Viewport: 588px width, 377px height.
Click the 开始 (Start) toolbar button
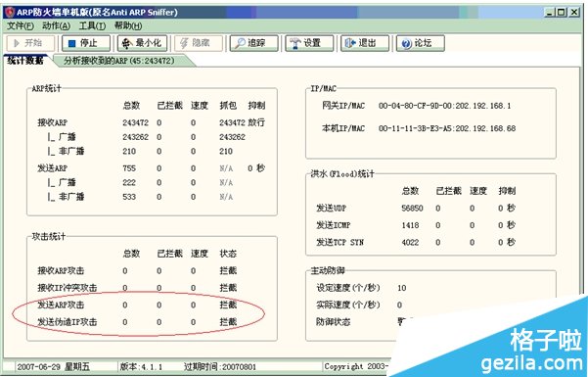(x=30, y=43)
